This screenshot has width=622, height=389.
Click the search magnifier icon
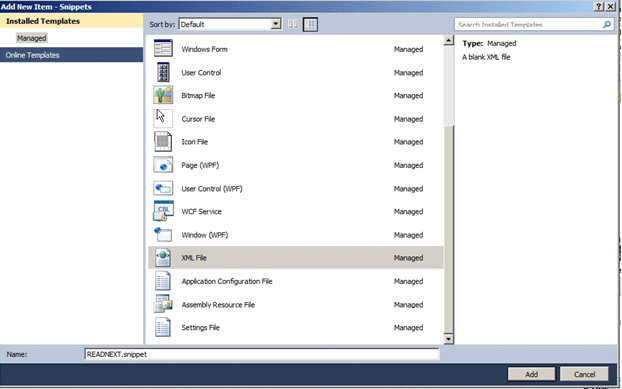tap(607, 25)
